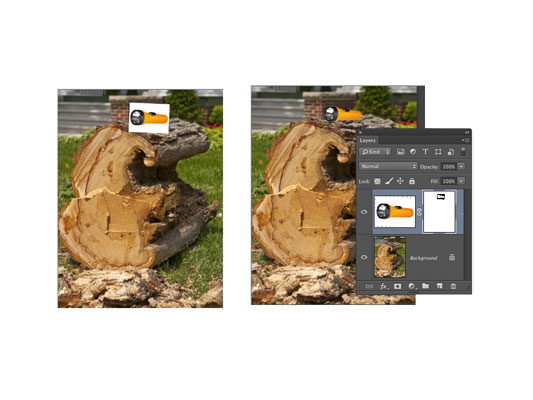Toggle lock transparent pixels
533x400 pixels.
(377, 181)
